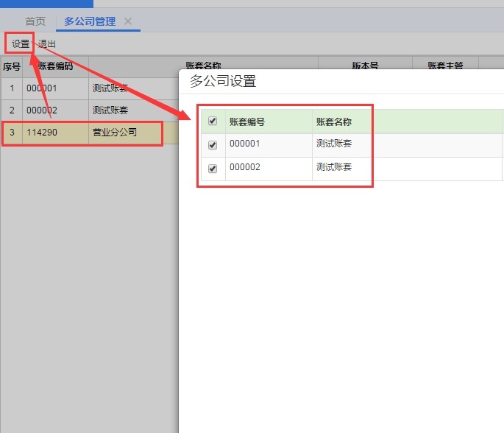Toggle the select-all checkbox in dialog header

pyautogui.click(x=213, y=121)
